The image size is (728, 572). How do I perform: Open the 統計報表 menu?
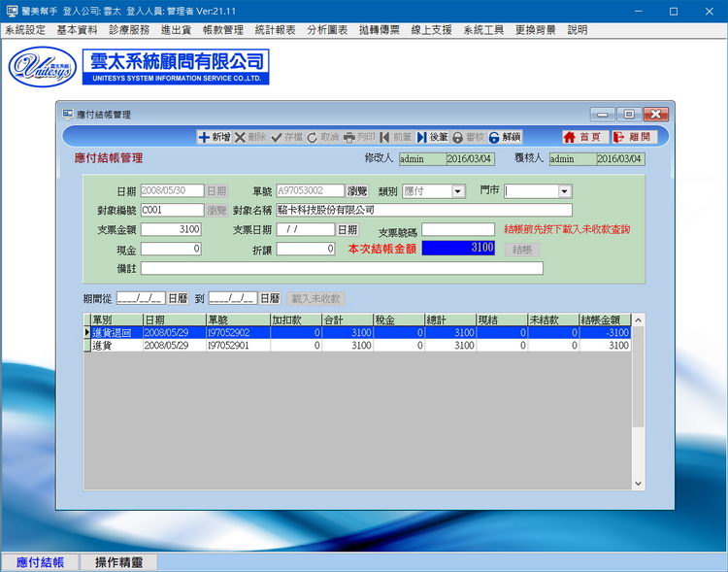pos(275,30)
